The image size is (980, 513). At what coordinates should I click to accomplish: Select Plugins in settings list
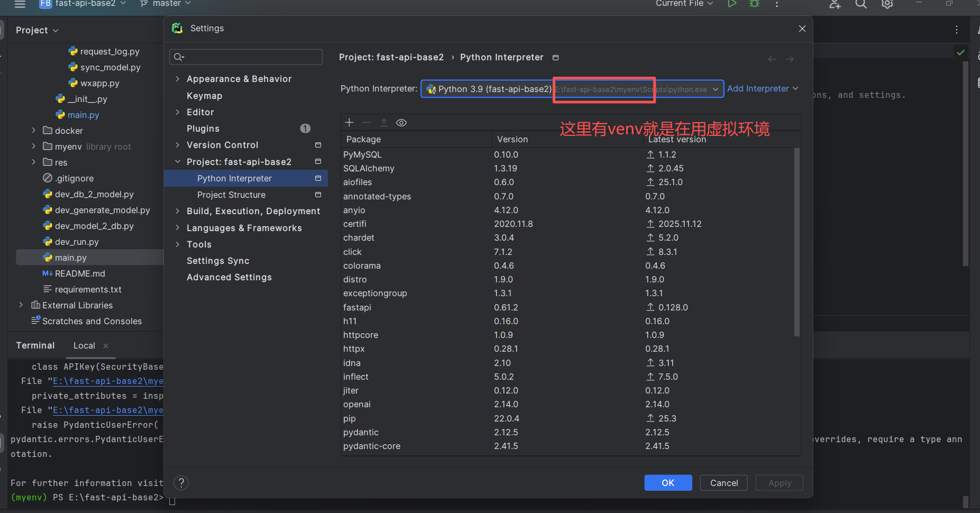tap(203, 129)
